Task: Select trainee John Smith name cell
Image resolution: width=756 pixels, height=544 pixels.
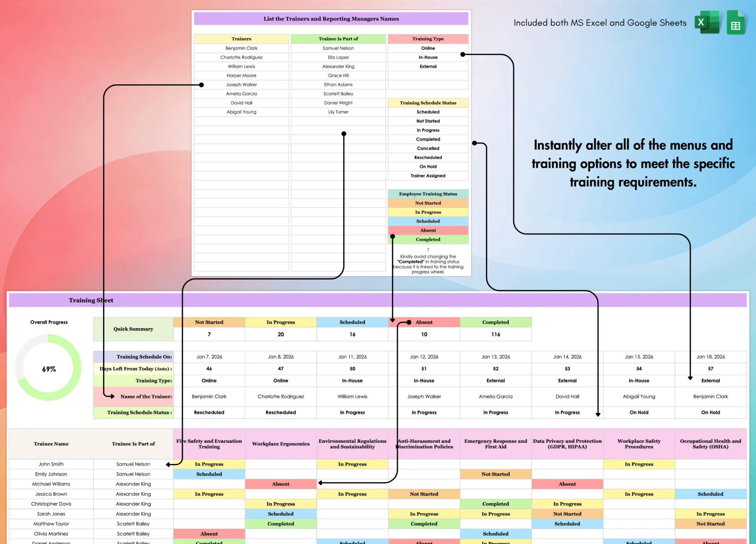Action: (51, 464)
